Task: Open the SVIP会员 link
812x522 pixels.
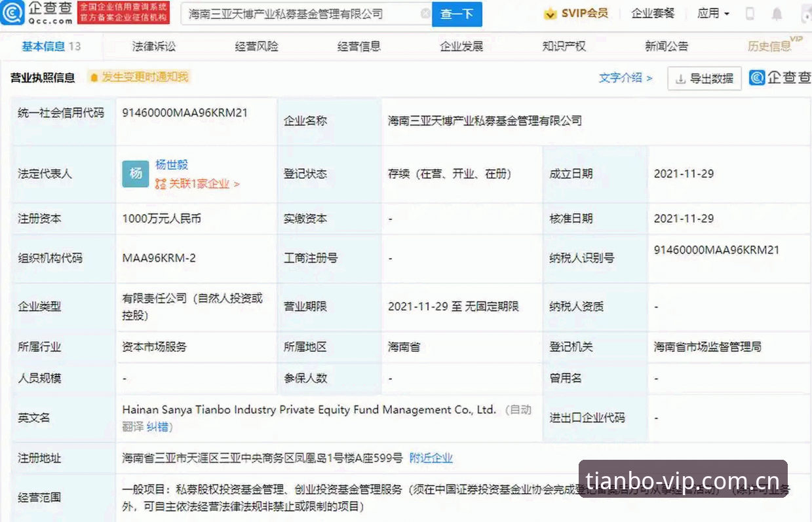Action: 583,13
